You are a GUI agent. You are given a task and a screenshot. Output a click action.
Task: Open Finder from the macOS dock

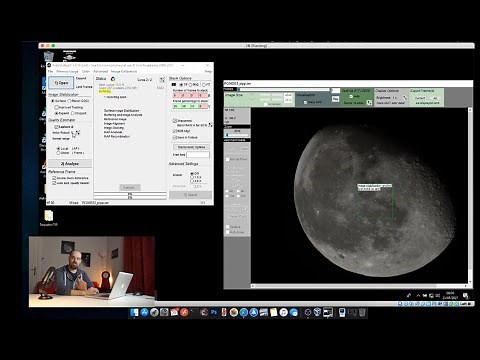(x=134, y=312)
